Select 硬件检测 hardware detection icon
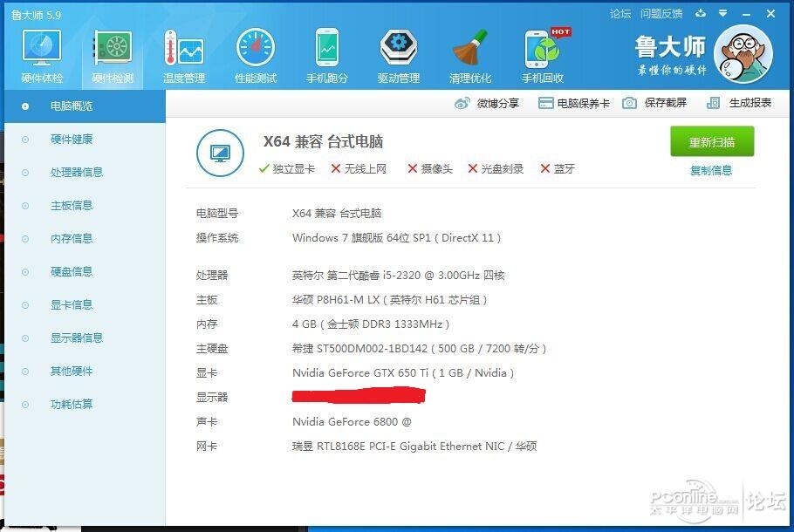Image resolution: width=794 pixels, height=532 pixels. [x=113, y=56]
